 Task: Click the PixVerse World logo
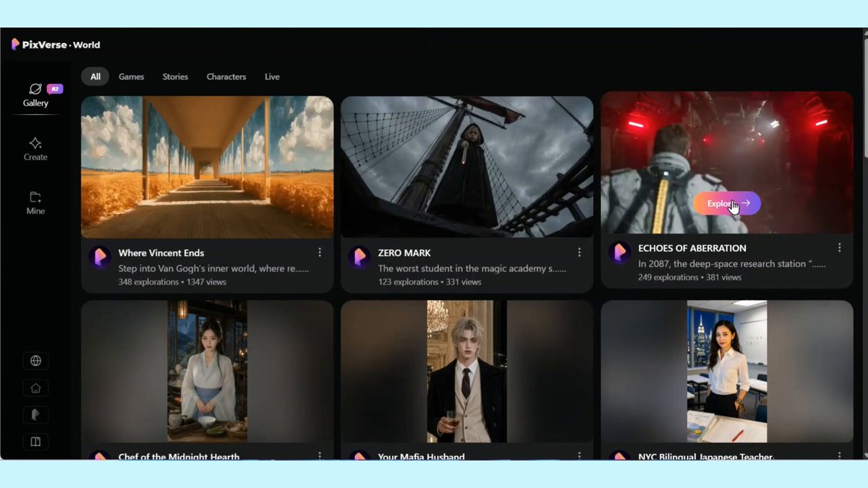coord(56,45)
